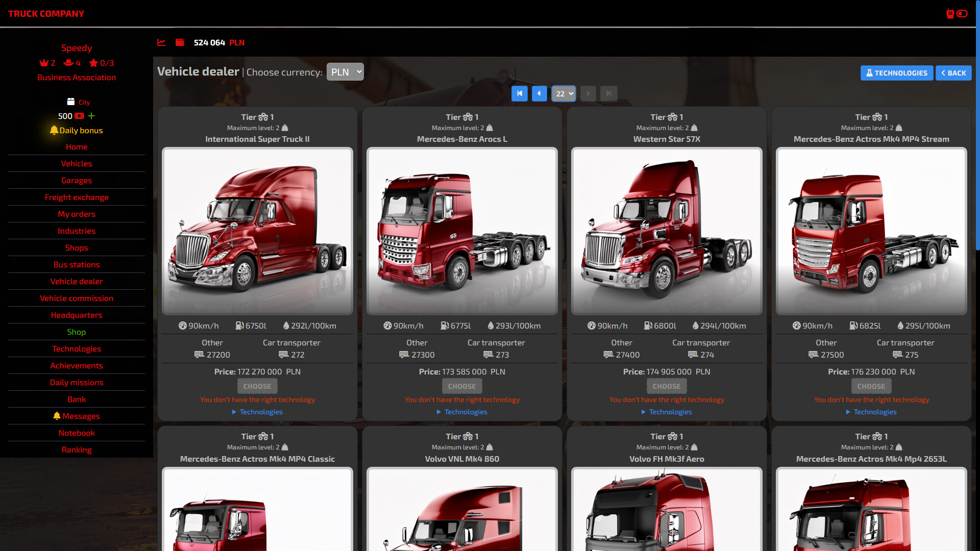
Task: Click the red wallet icon
Action: click(x=180, y=42)
